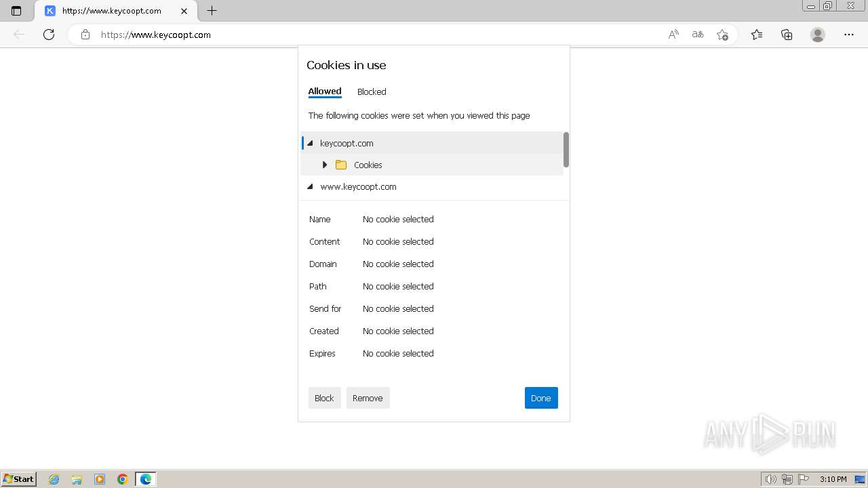Close the keycoopt.com tab
Viewport: 868px width, 488px height.
(184, 11)
